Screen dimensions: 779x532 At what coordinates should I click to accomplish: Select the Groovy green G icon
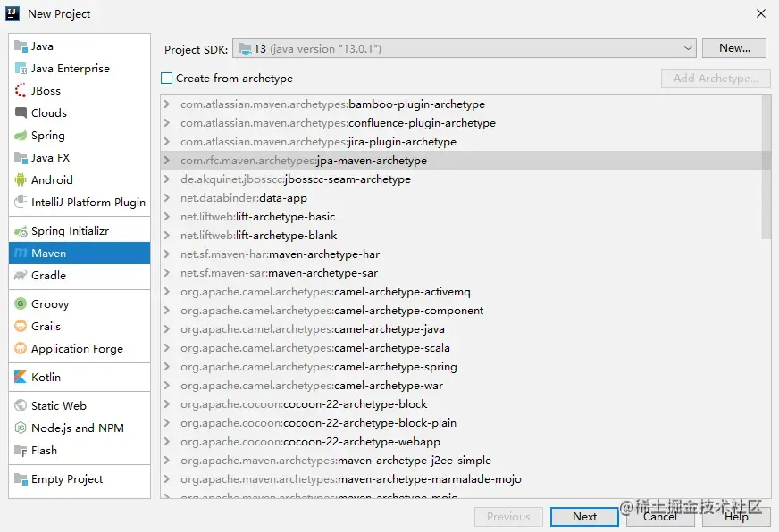click(x=21, y=303)
